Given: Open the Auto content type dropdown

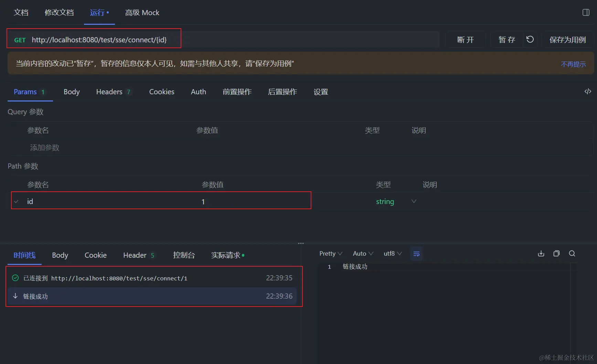Looking at the screenshot, I should [363, 254].
